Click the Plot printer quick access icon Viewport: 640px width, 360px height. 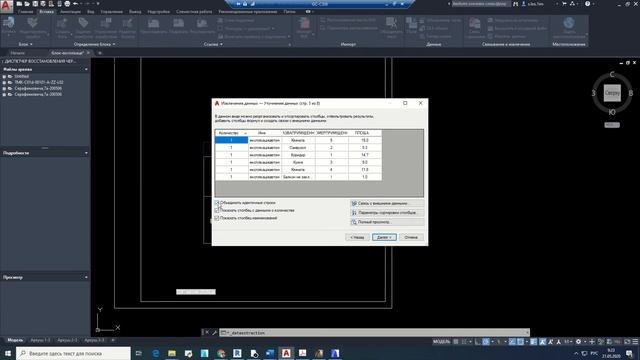[x=67, y=4]
